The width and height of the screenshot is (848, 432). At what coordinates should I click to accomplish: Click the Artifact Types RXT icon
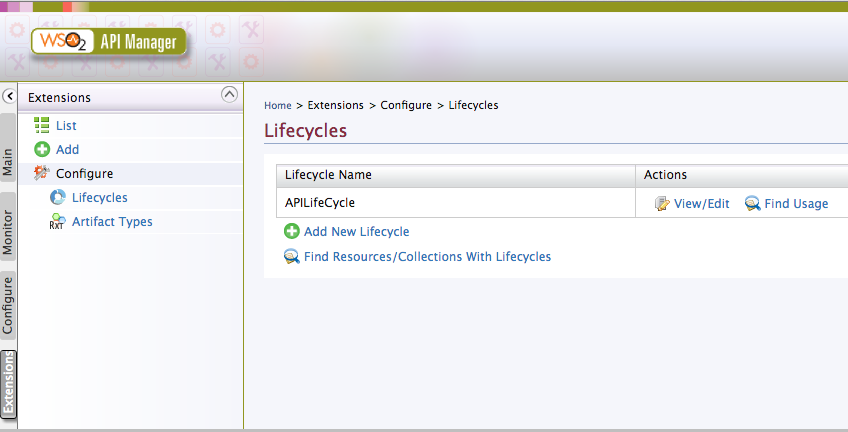click(57, 222)
